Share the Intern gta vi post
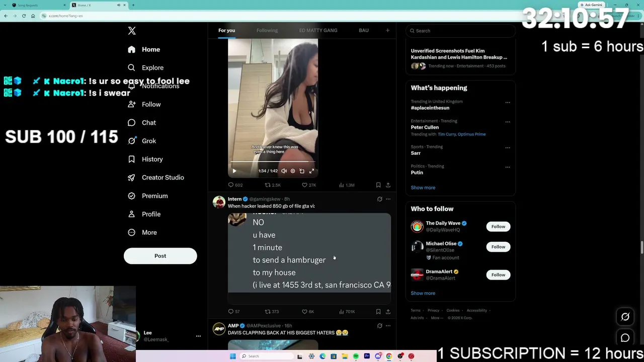 (x=388, y=312)
